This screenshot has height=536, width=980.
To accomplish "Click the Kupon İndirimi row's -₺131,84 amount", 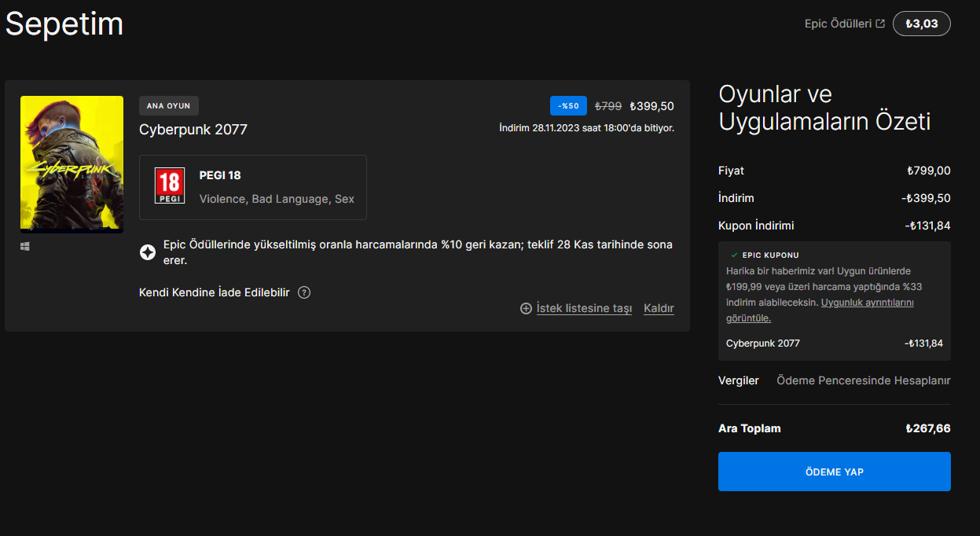I will point(927,226).
